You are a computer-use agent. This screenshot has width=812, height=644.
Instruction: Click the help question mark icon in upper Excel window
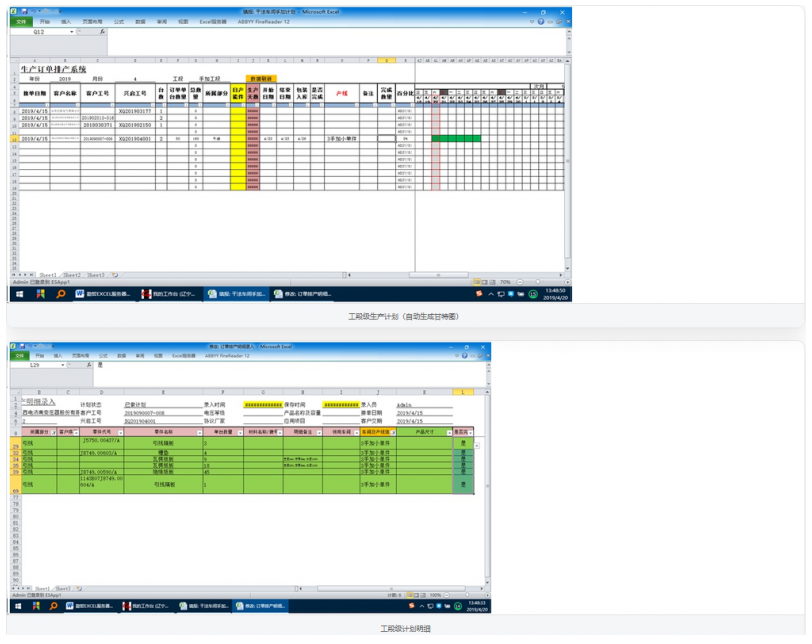541,22
